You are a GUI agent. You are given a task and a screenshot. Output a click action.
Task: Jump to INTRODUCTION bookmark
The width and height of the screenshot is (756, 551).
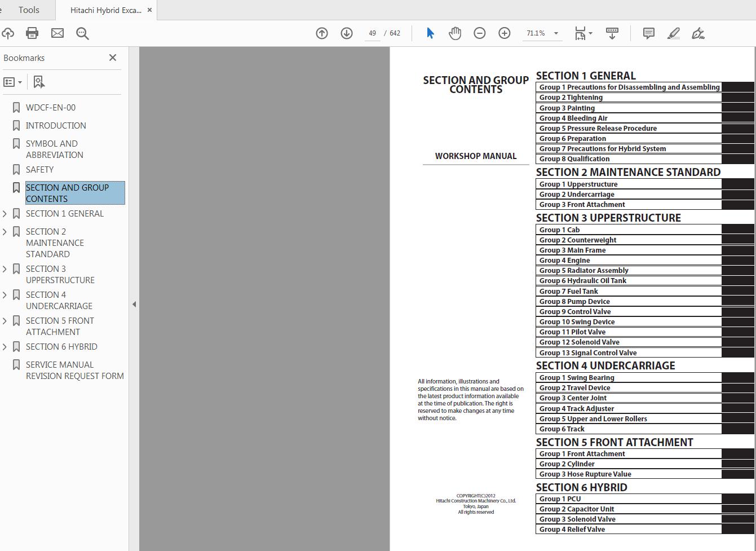56,126
